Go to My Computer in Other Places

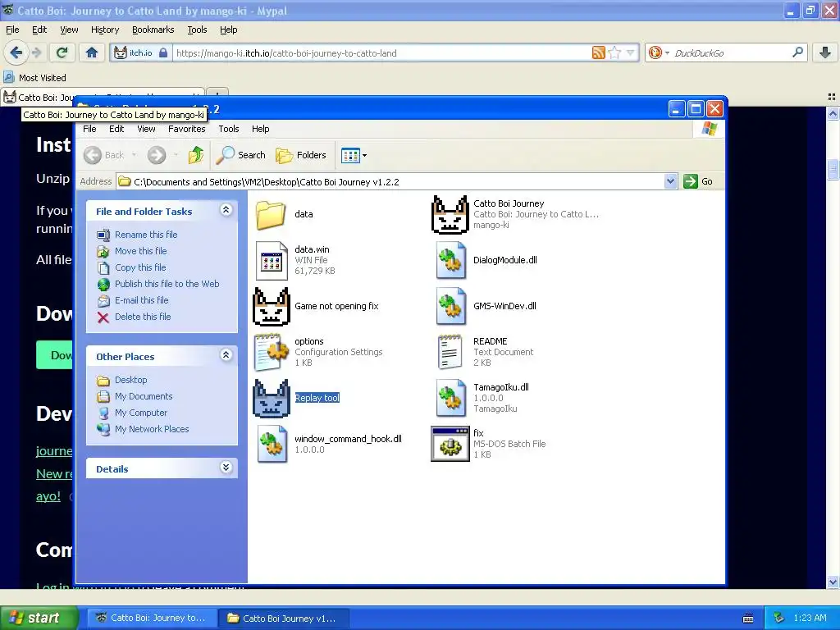pos(141,413)
